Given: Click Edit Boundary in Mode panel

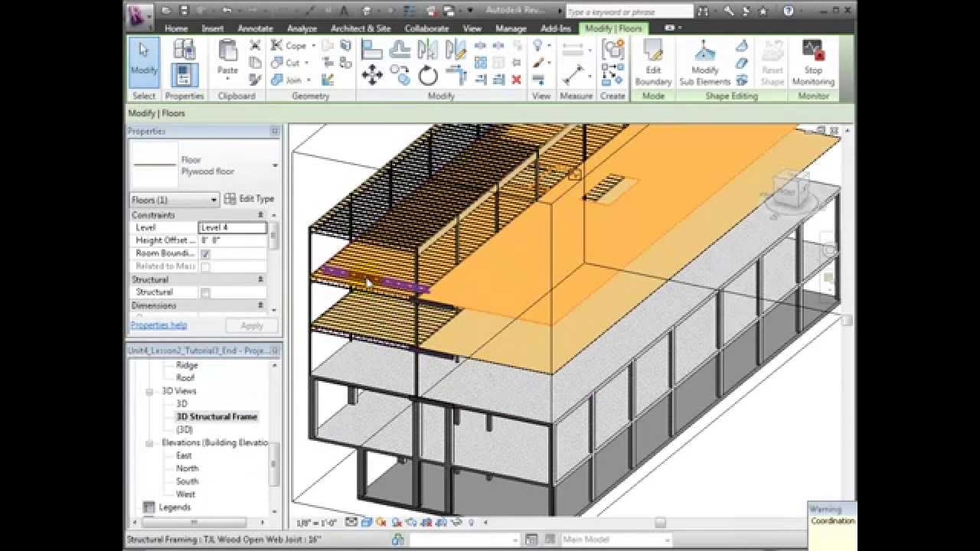Looking at the screenshot, I should click(x=653, y=63).
